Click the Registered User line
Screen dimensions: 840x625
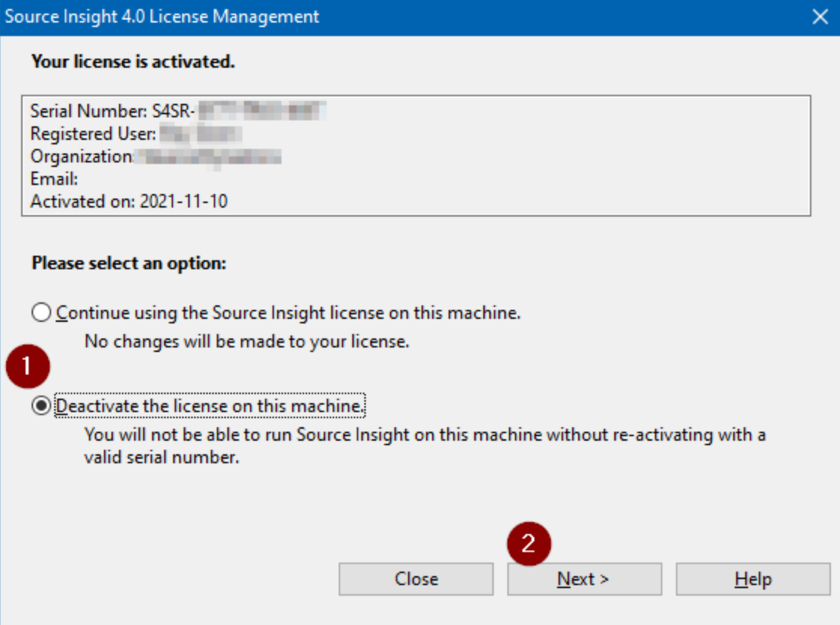click(x=93, y=134)
